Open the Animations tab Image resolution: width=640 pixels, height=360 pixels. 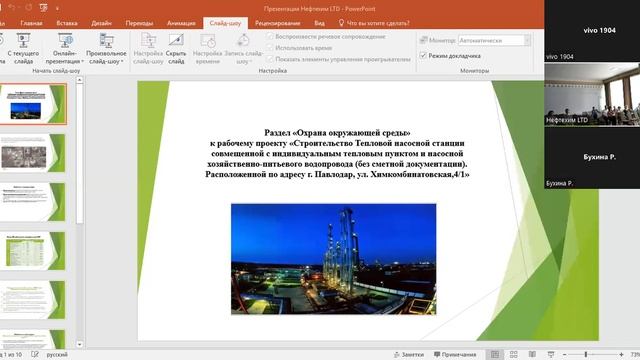(181, 23)
